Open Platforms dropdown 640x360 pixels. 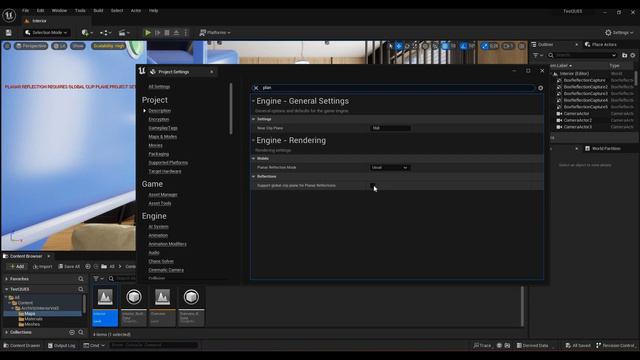pos(215,33)
